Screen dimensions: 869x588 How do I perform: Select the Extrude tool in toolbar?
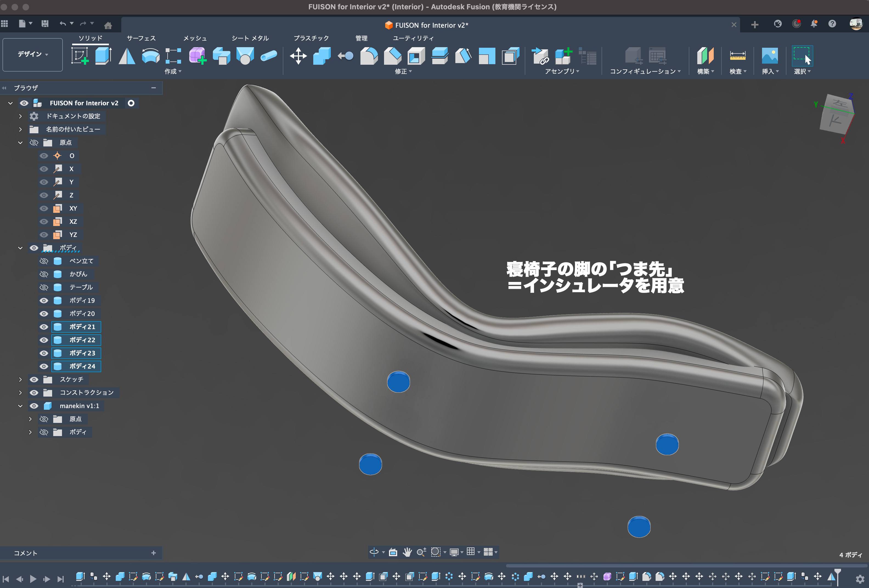103,56
